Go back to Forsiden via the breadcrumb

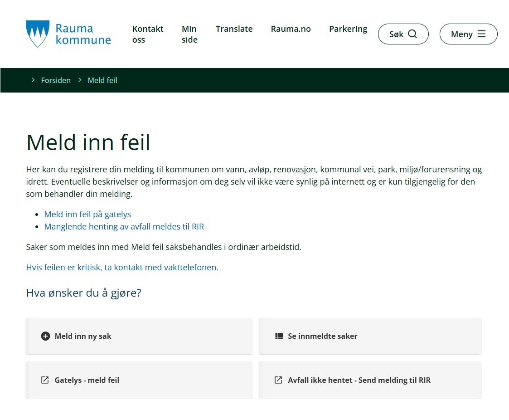click(x=56, y=80)
